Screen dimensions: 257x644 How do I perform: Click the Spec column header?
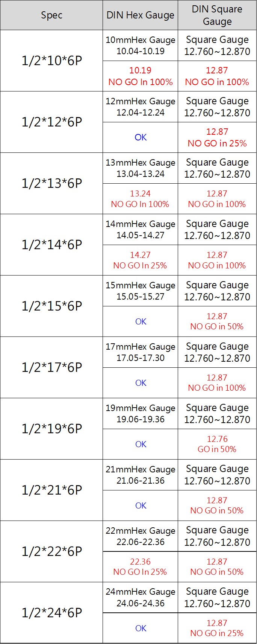click(x=51, y=15)
